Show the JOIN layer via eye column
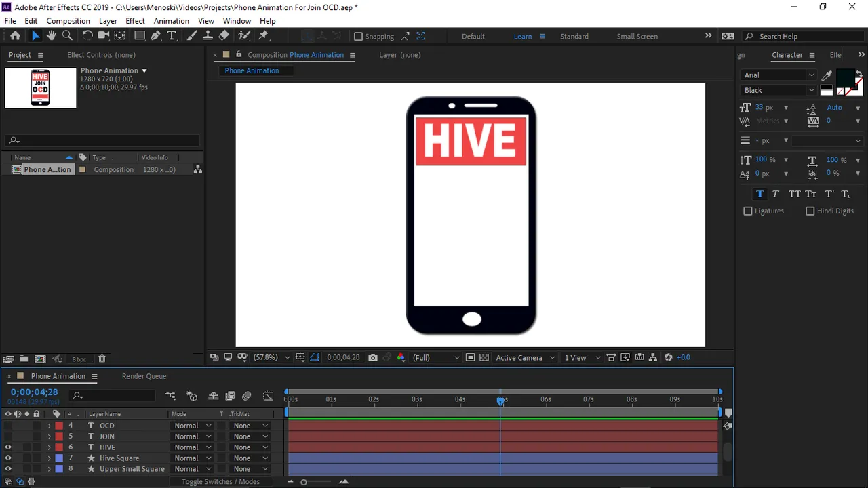Screen dimensions: 868x488 [x=8, y=436]
